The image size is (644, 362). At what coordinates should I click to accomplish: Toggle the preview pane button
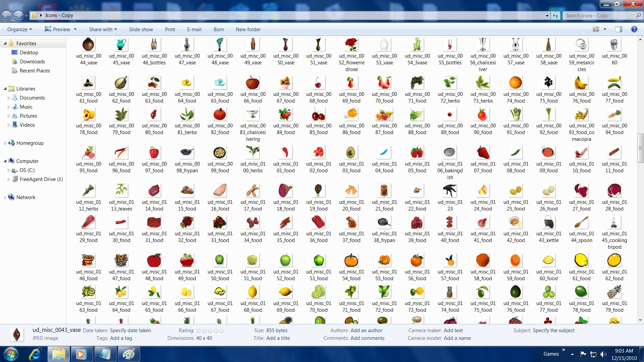coord(619,29)
